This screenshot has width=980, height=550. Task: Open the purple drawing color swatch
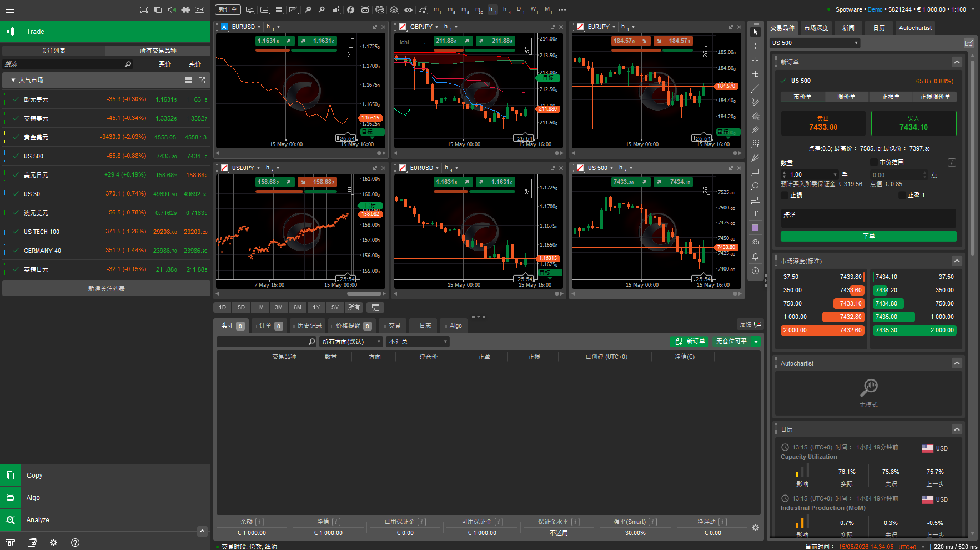(x=755, y=228)
